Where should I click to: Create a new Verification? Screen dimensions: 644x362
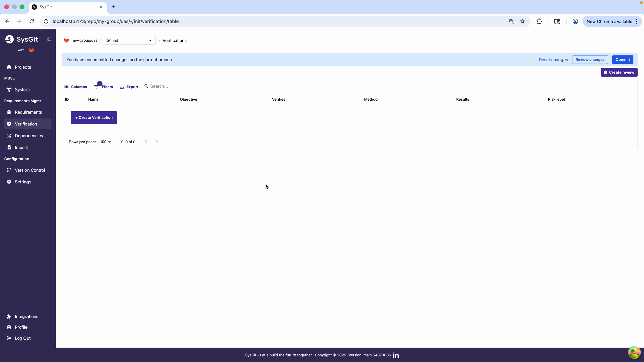pos(94,117)
